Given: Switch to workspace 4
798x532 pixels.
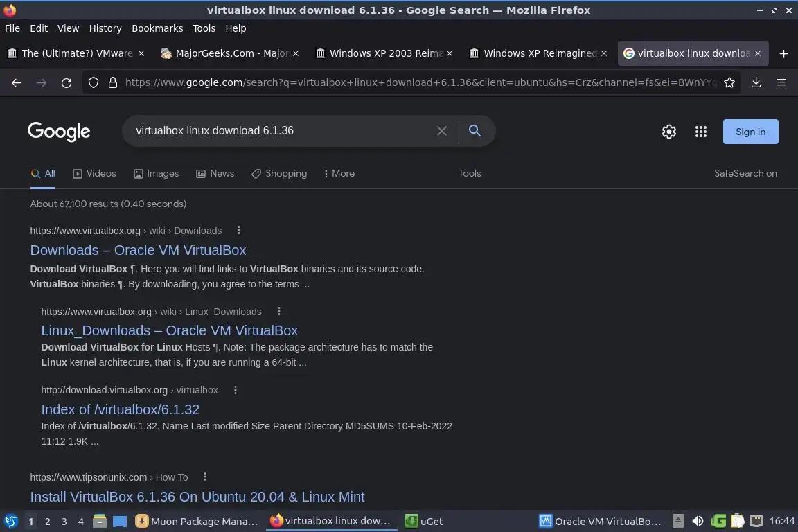Looking at the screenshot, I should click(x=81, y=522).
